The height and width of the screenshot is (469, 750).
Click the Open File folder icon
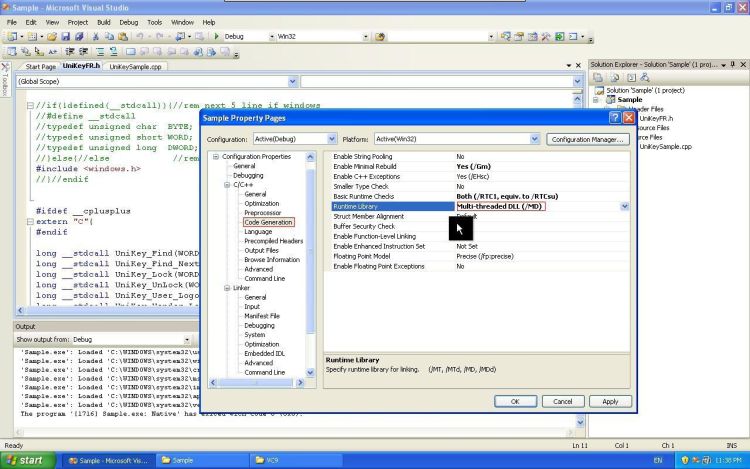click(x=52, y=36)
